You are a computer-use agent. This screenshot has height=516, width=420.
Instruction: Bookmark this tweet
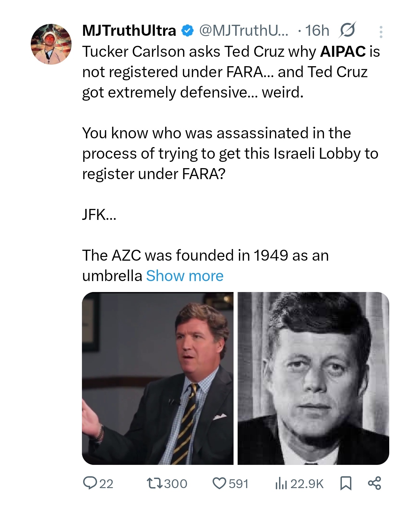pos(346,483)
